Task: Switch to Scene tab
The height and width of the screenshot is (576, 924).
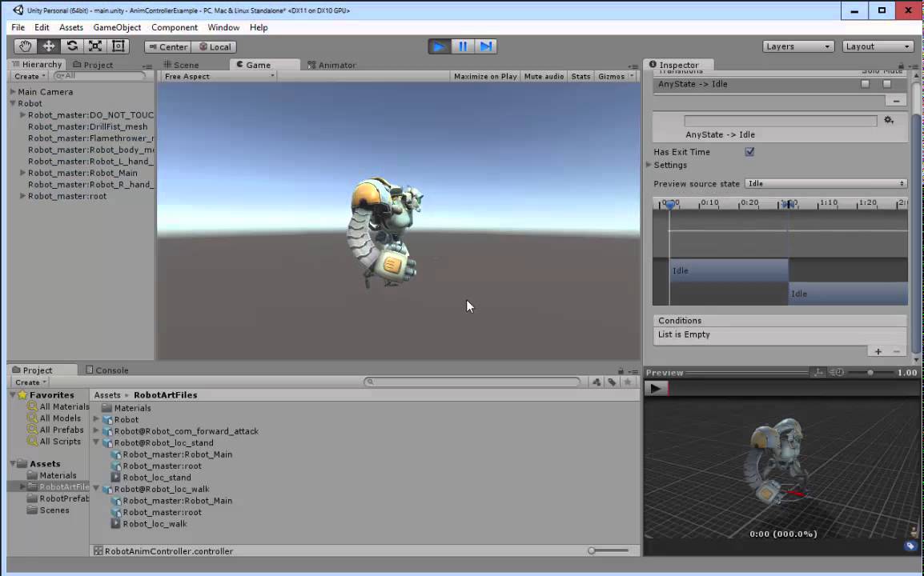Action: click(x=182, y=65)
